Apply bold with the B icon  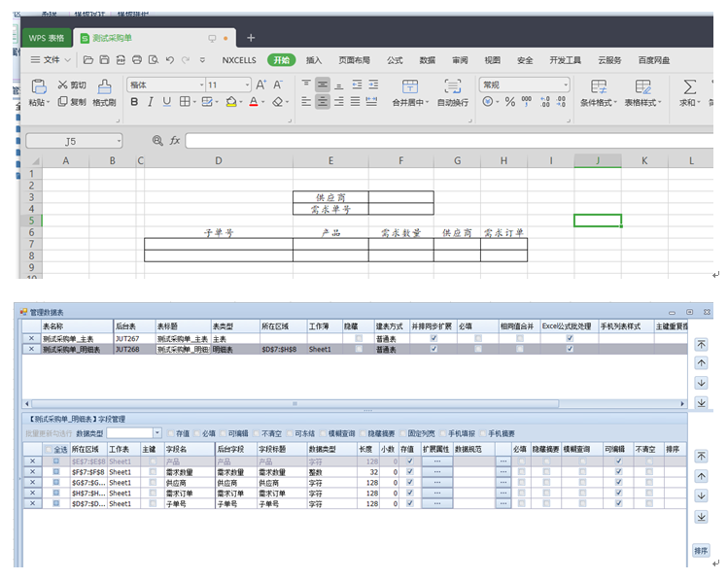(x=134, y=102)
